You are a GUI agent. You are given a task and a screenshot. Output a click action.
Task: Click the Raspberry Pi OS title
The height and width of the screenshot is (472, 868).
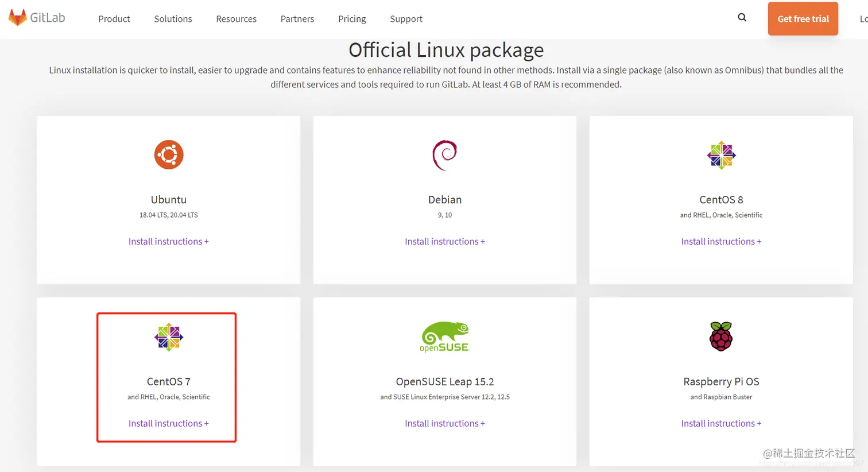tap(721, 382)
